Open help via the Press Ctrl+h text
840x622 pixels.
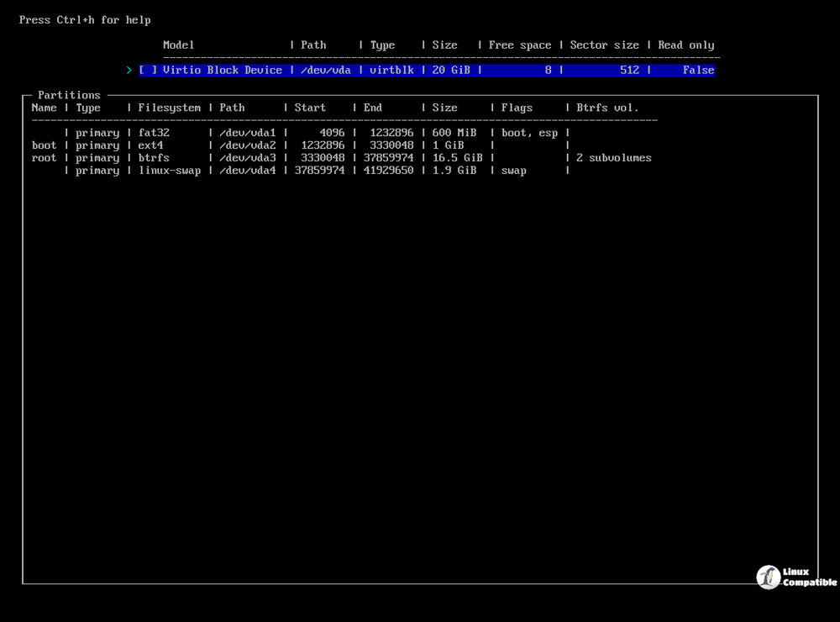click(x=84, y=19)
